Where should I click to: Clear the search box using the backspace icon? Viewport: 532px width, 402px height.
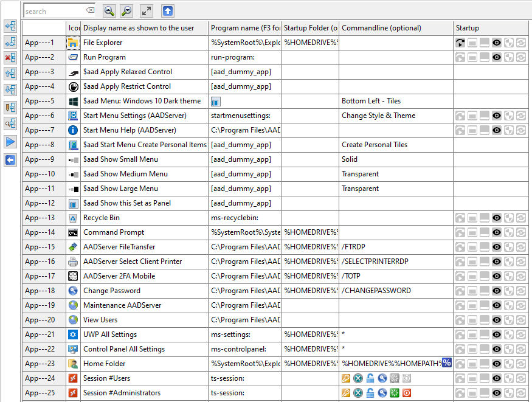click(90, 11)
